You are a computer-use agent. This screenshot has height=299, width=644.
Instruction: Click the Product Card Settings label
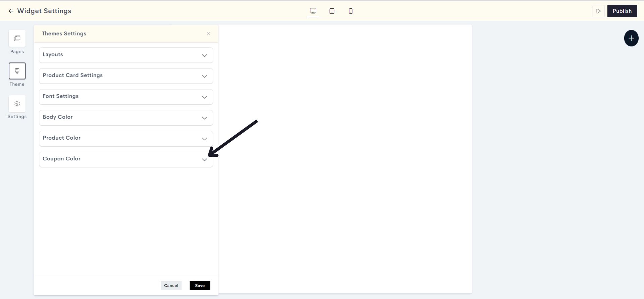(x=72, y=76)
